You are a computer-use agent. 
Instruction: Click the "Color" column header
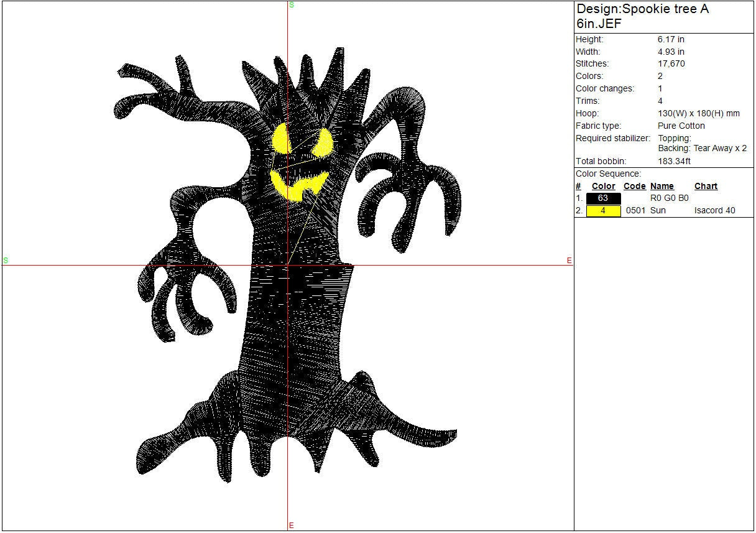point(603,186)
